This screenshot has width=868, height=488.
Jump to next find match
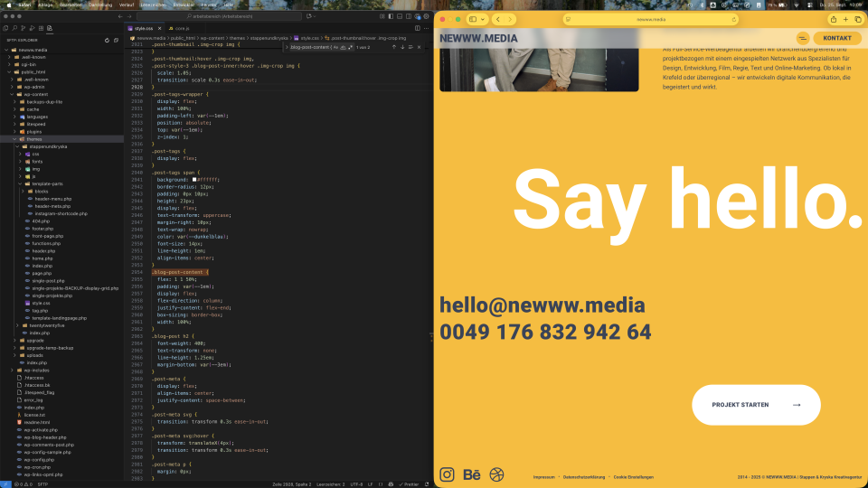pyautogui.click(x=402, y=48)
